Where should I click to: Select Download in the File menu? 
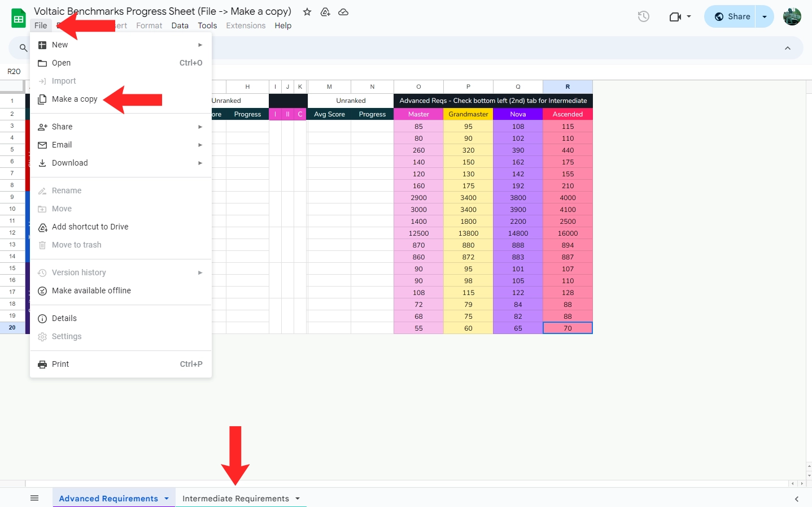[69, 163]
